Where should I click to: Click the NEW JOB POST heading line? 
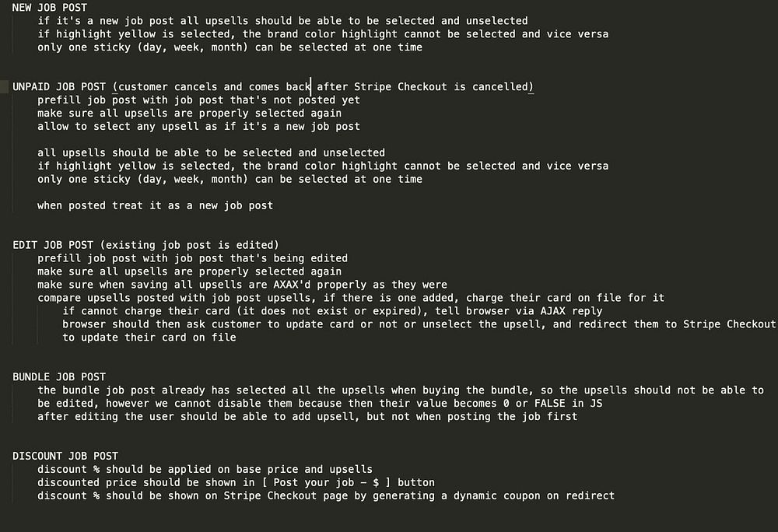(50, 8)
